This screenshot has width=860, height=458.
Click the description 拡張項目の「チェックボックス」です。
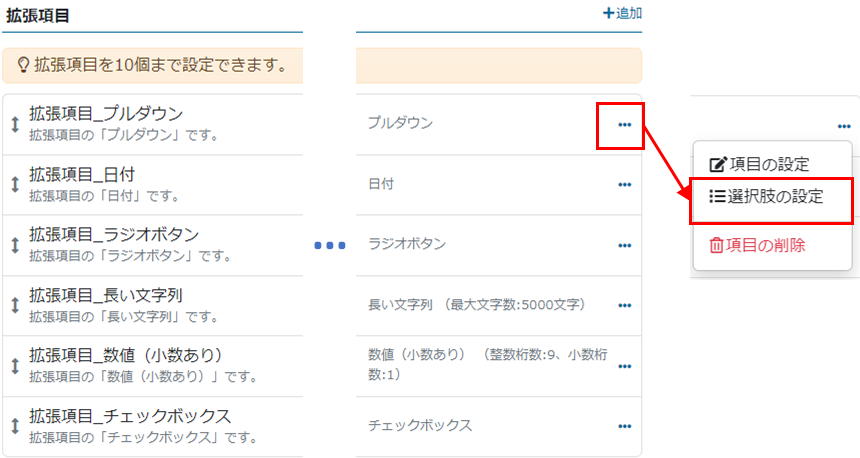(144, 438)
